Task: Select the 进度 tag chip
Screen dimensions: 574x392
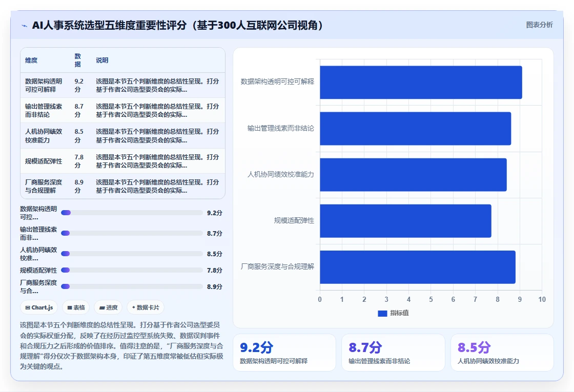Action: click(108, 307)
